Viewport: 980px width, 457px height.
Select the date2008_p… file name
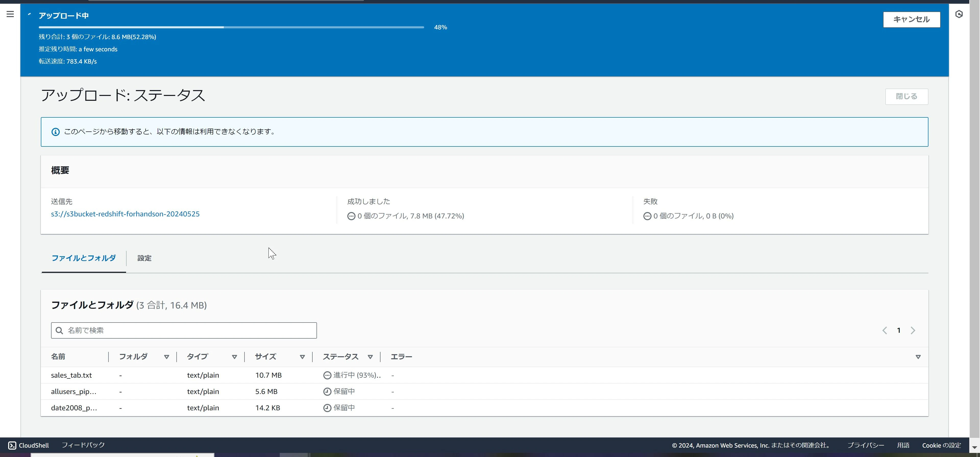[74, 408]
